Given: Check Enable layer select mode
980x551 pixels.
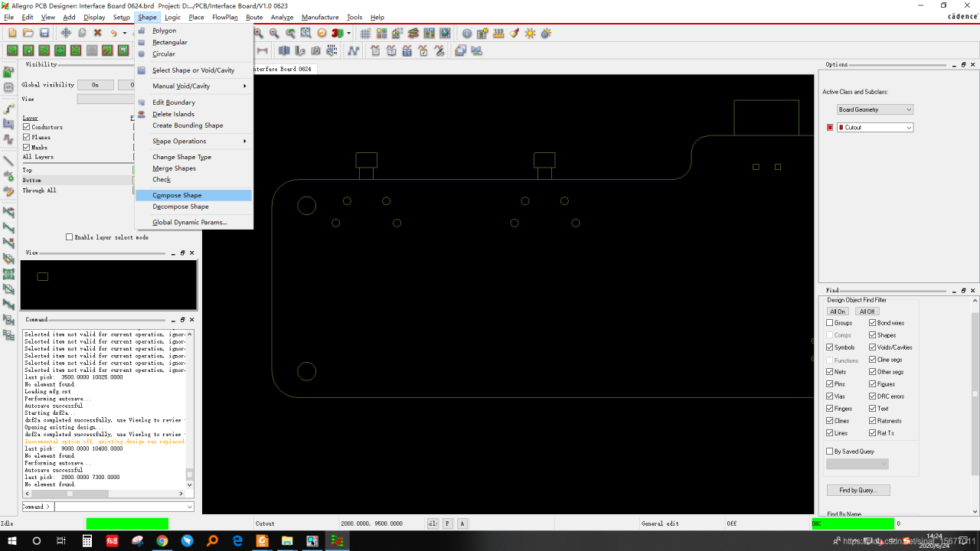Looking at the screenshot, I should [x=69, y=237].
